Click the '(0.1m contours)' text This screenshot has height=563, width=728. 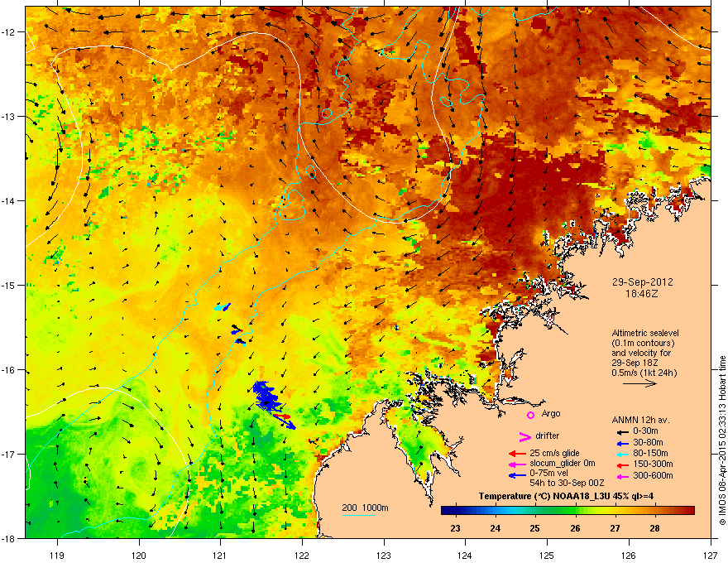click(x=643, y=344)
